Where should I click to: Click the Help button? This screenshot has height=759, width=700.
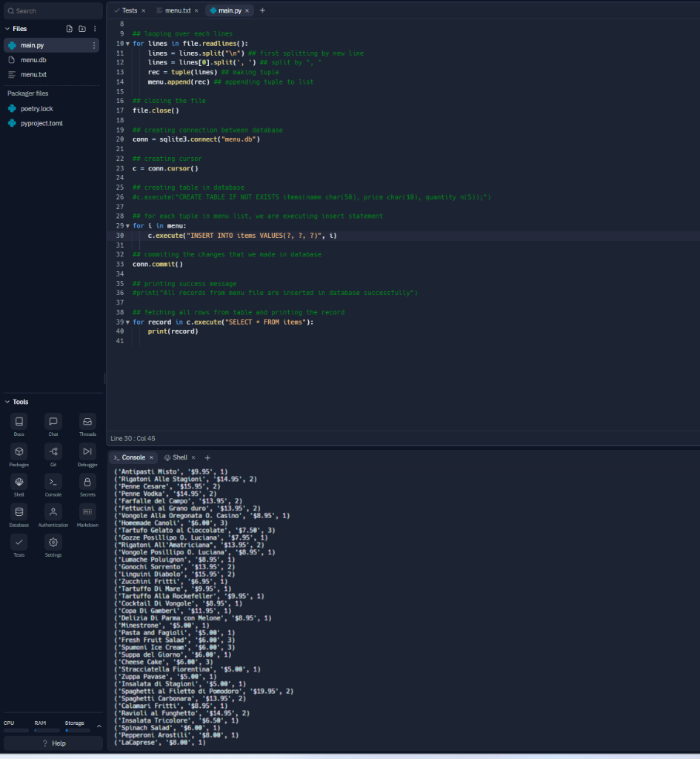pos(51,743)
